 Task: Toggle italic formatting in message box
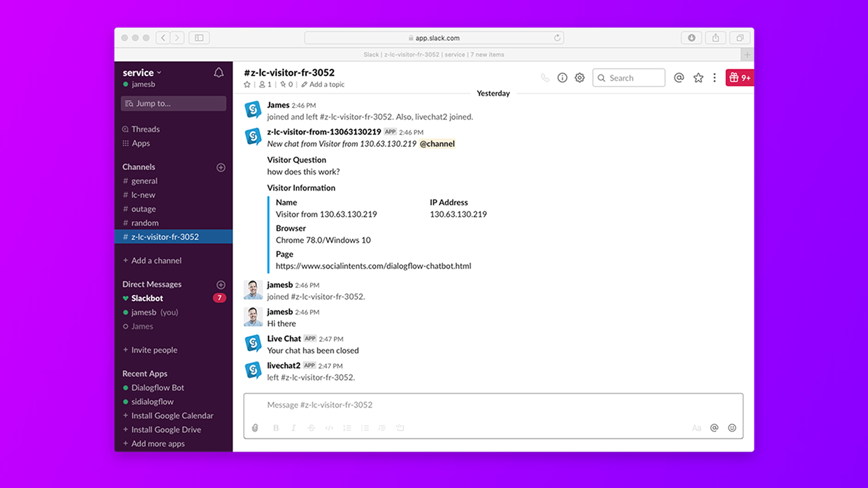coord(293,428)
